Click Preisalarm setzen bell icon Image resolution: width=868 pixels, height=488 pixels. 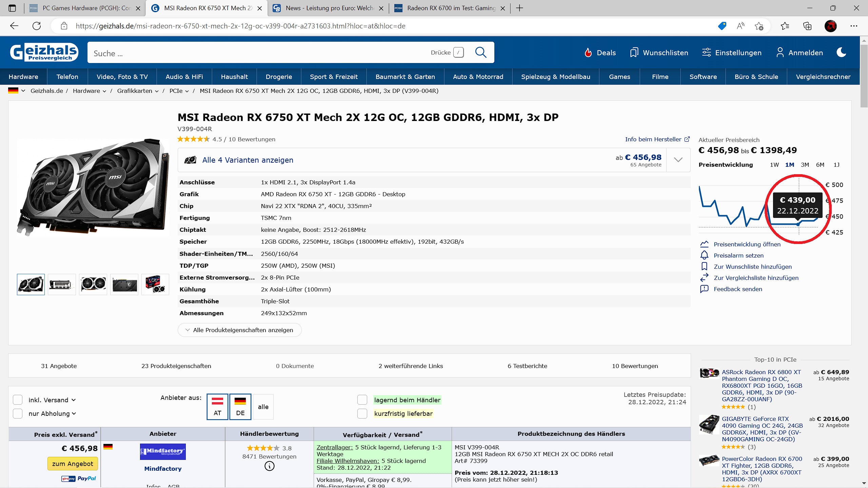coord(704,255)
